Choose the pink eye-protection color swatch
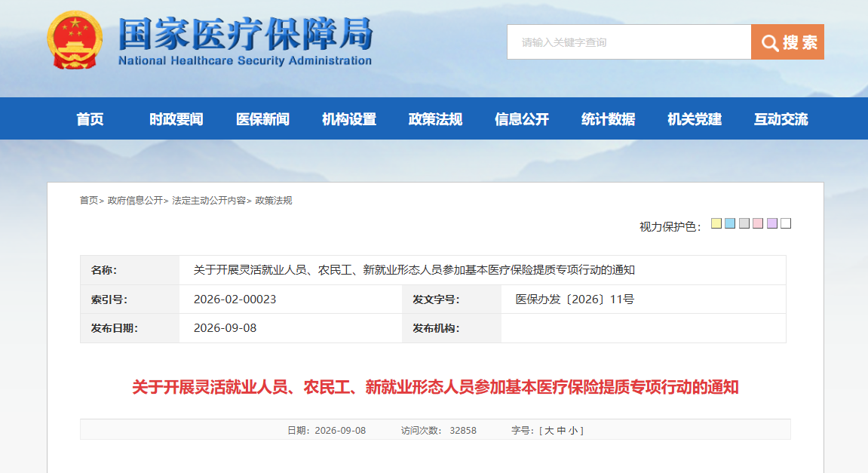 [758, 223]
